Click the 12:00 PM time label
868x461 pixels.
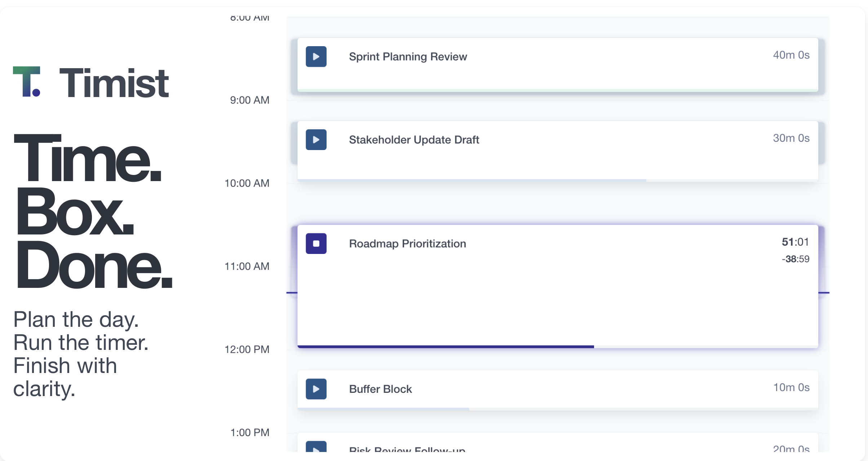(x=247, y=349)
